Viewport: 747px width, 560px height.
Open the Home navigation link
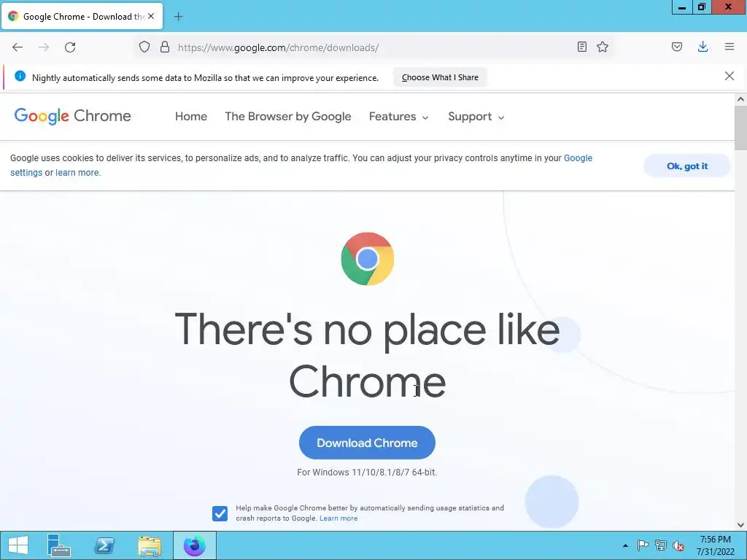click(191, 117)
